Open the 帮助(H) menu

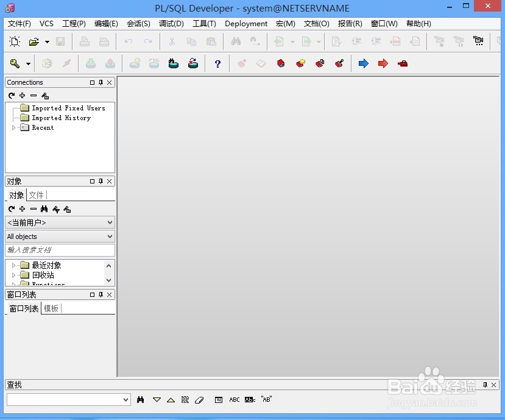coord(418,24)
